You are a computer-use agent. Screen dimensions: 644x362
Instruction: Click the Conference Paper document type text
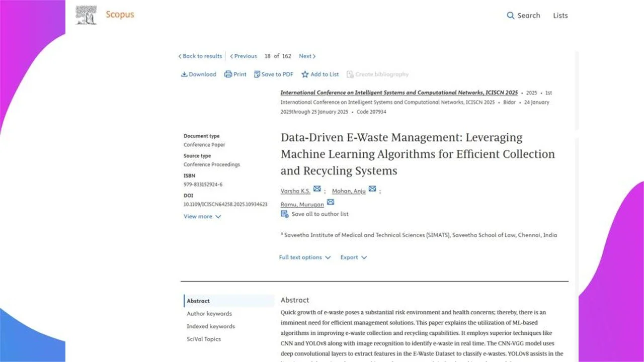204,145
